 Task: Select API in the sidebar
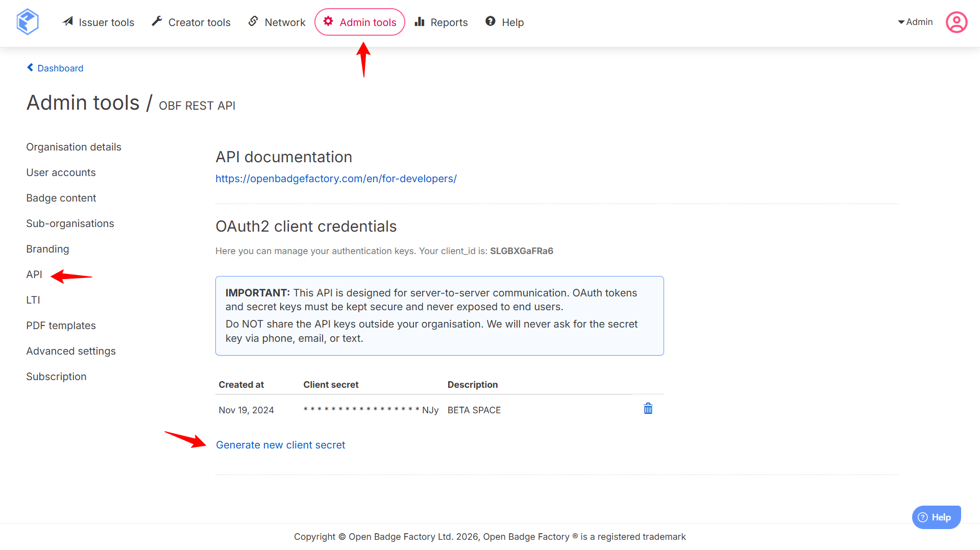[34, 274]
